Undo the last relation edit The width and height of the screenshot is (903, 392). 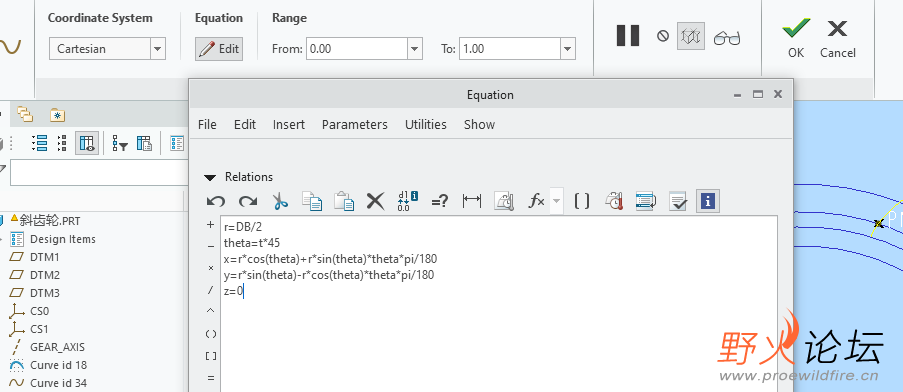click(215, 201)
